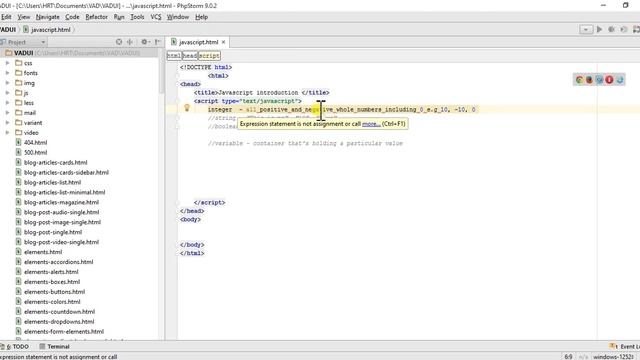
Task: Open the View menu
Action: pyautogui.click(x=24, y=17)
